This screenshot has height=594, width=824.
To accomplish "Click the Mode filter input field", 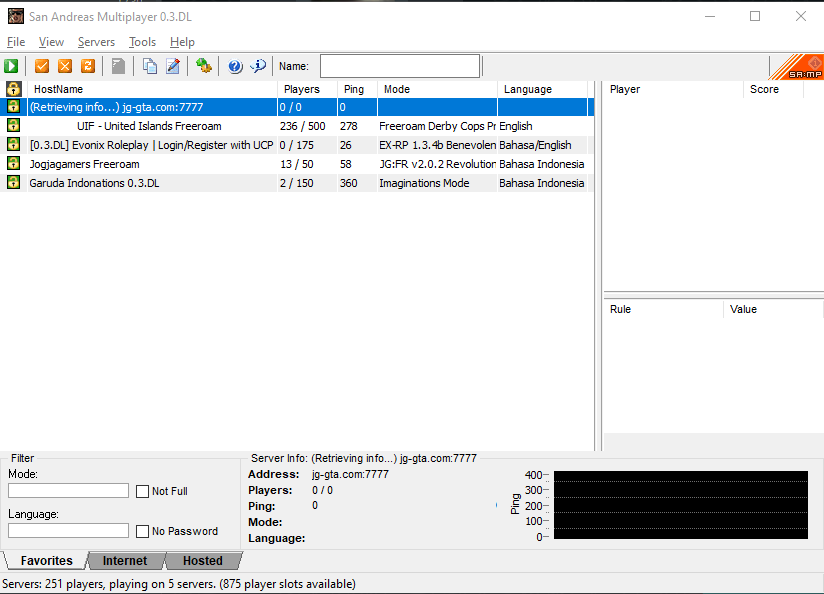I will pyautogui.click(x=68, y=490).
